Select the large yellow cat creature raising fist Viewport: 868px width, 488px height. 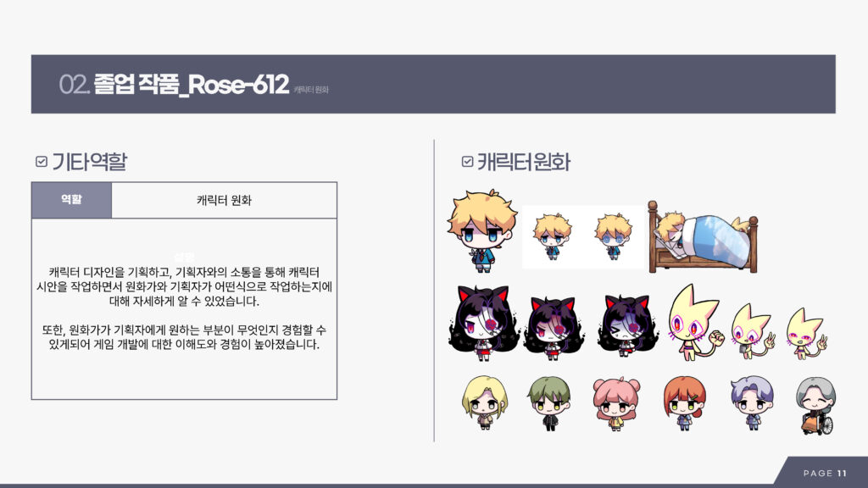695,322
